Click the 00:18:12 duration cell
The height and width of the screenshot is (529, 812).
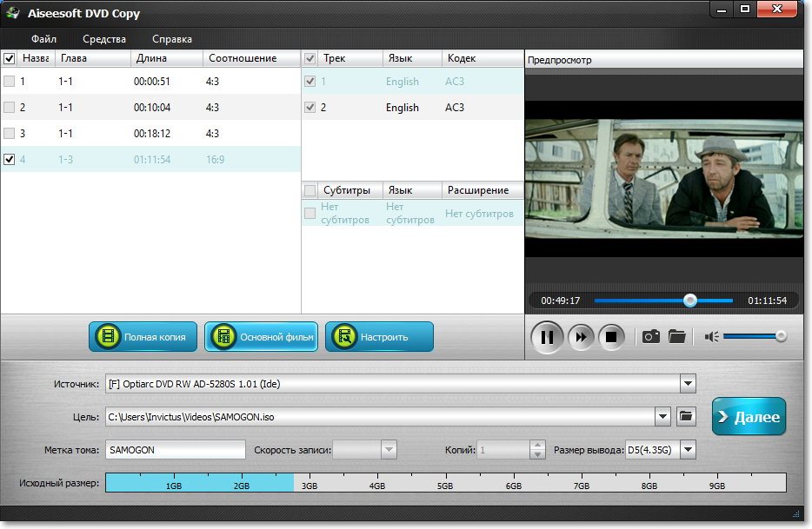click(152, 133)
